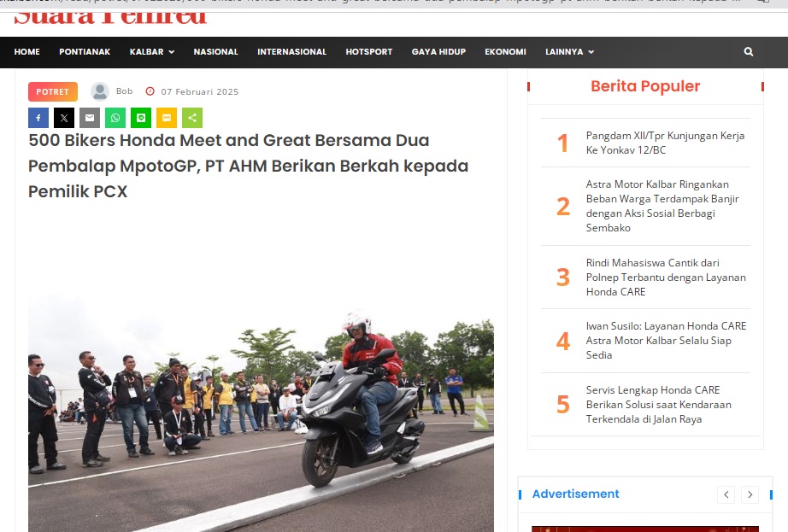Image resolution: width=788 pixels, height=532 pixels.
Task: Share article on X (Twitter)
Action: (x=64, y=118)
